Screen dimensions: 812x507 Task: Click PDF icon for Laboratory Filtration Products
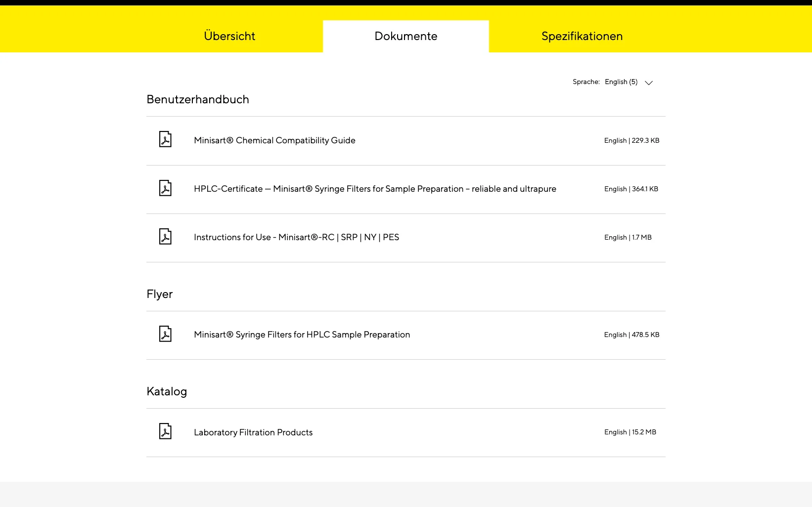pyautogui.click(x=165, y=431)
